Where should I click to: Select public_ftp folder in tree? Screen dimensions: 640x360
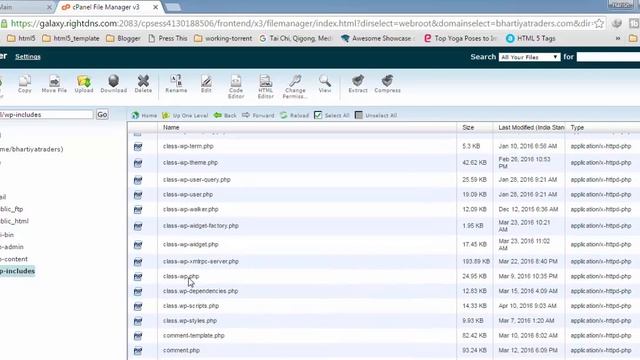pos(11,209)
